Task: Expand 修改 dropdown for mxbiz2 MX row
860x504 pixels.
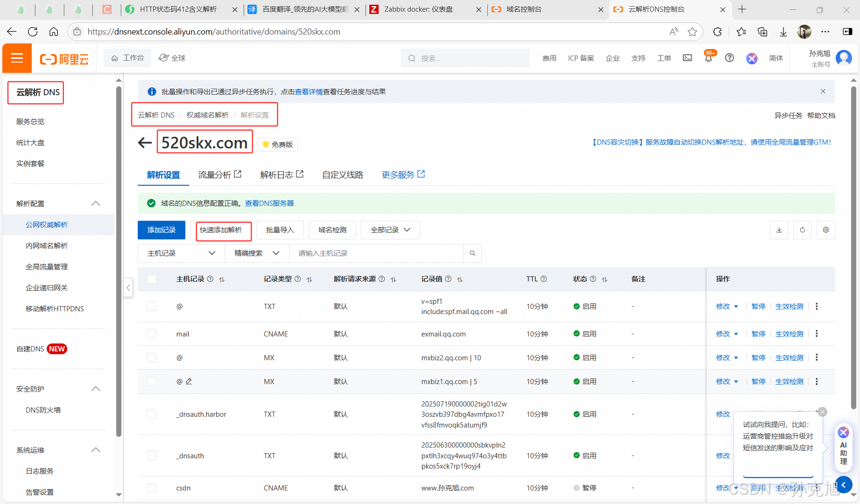Action: tap(736, 358)
